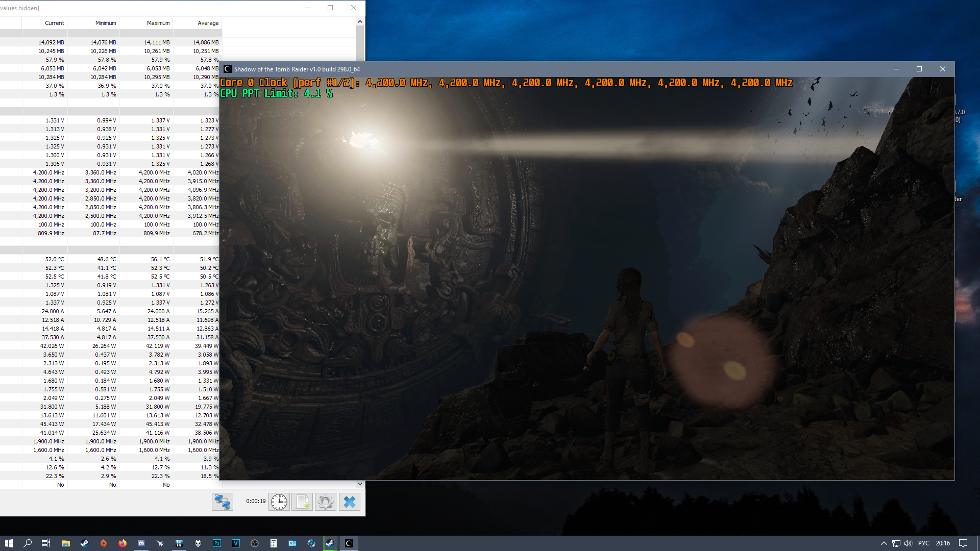This screenshot has height=551, width=980.
Task: Open Calculator from the taskbar
Action: click(x=274, y=543)
